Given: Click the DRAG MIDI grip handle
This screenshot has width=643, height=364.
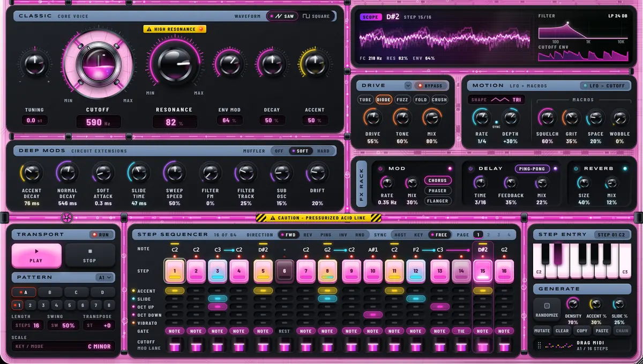Looking at the screenshot, I should coord(539,345).
